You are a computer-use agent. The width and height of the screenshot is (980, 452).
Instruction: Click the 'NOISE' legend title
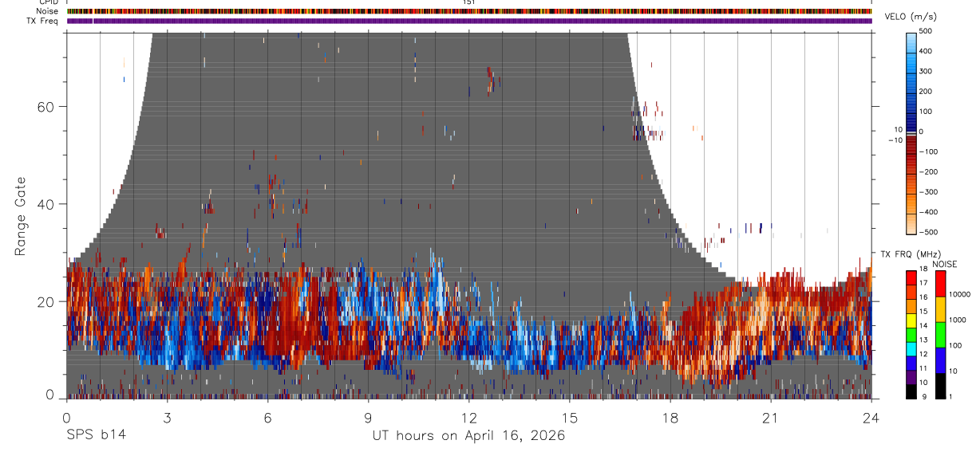(945, 264)
